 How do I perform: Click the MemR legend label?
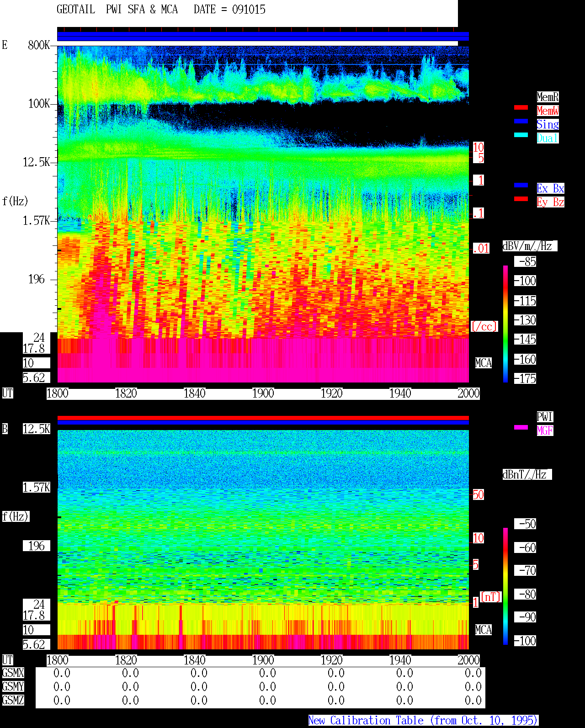(548, 97)
